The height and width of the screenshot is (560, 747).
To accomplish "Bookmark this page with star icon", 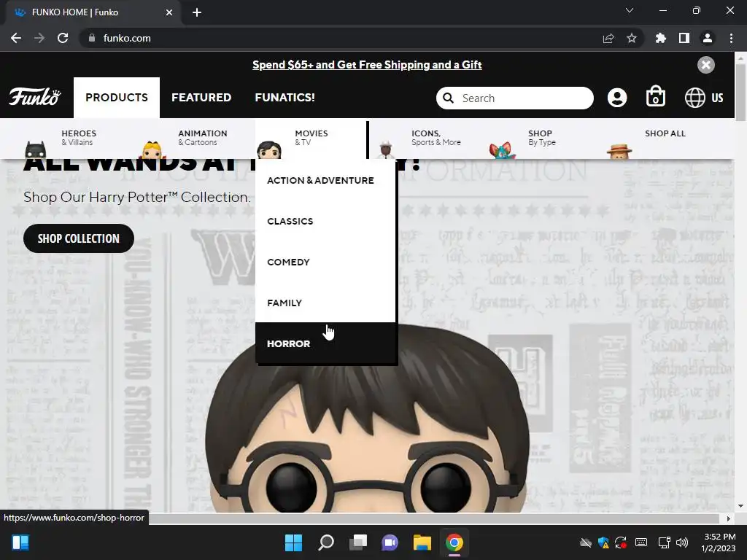I will 632,38.
